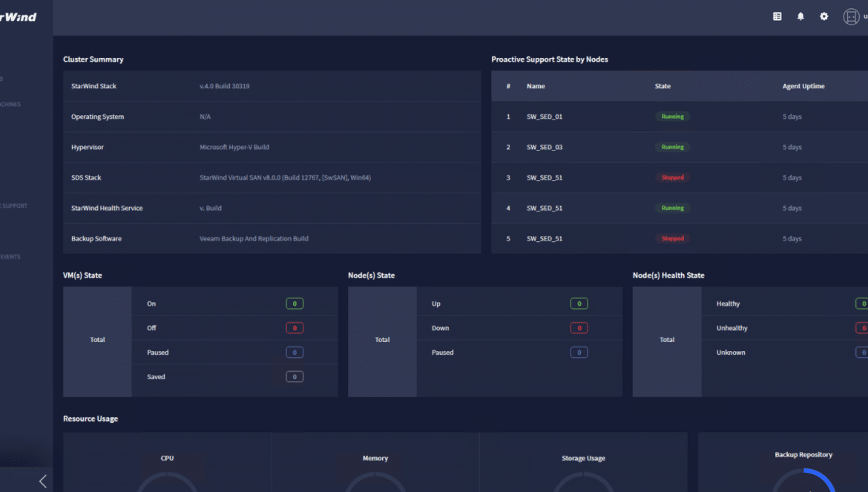Screen dimensions: 868x492
Task: Click the Operating System N/A value
Action: click(x=205, y=117)
